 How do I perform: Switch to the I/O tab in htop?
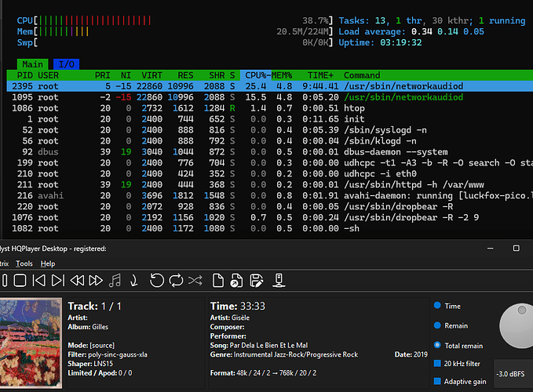point(66,64)
